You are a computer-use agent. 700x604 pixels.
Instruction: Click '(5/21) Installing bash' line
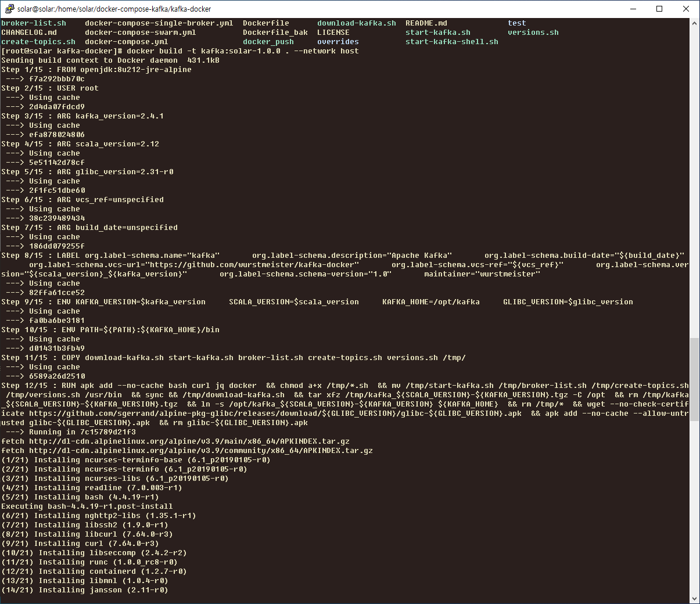[80, 497]
